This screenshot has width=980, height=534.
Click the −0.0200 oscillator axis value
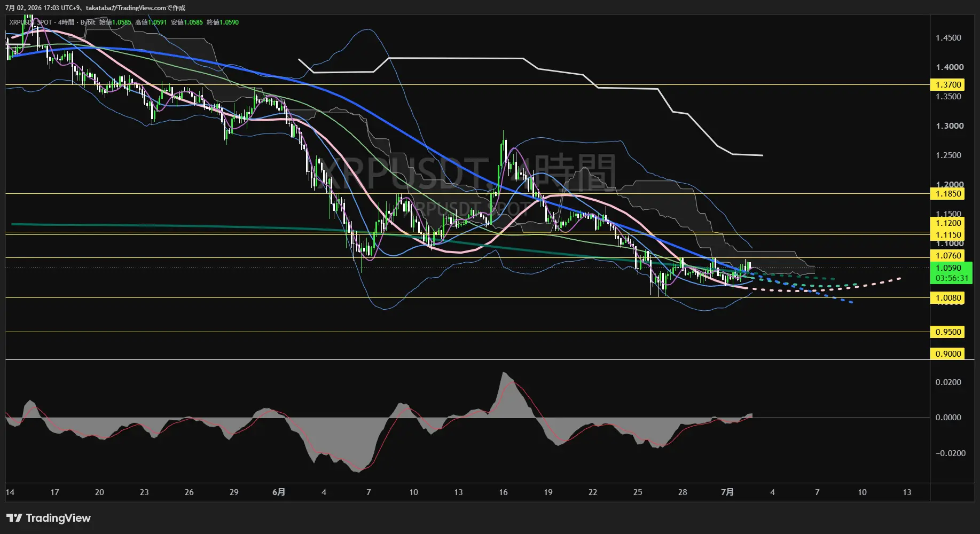point(950,453)
